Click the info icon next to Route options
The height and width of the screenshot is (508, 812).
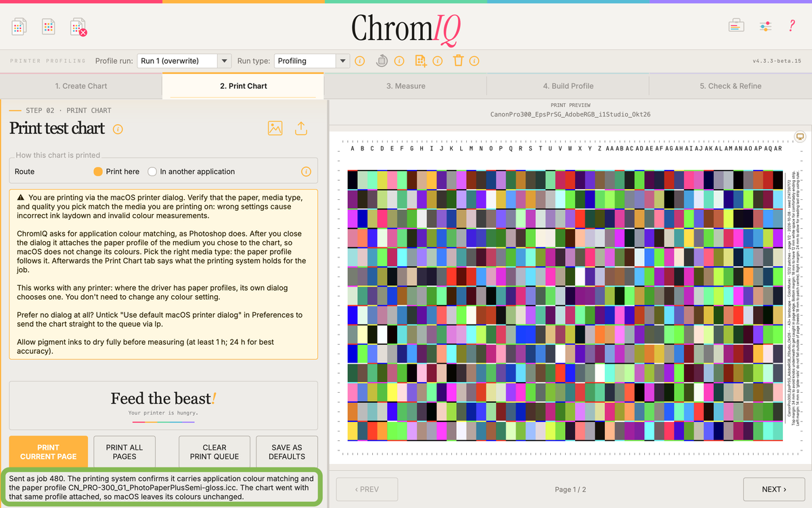(x=306, y=171)
